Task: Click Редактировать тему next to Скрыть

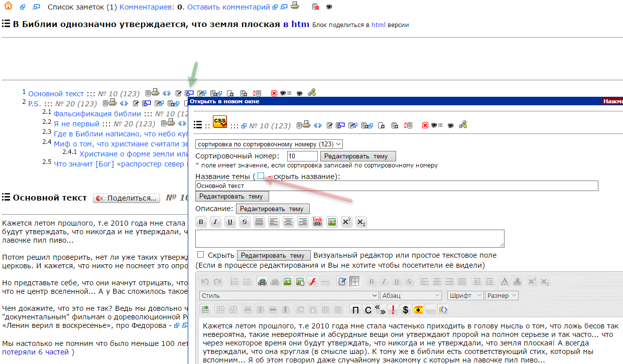Action: [x=274, y=255]
